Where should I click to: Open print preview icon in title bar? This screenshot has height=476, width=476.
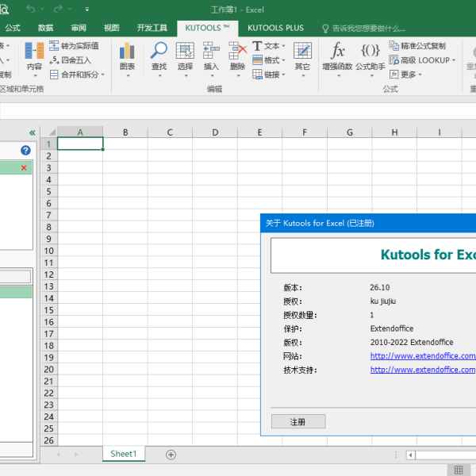4,9
